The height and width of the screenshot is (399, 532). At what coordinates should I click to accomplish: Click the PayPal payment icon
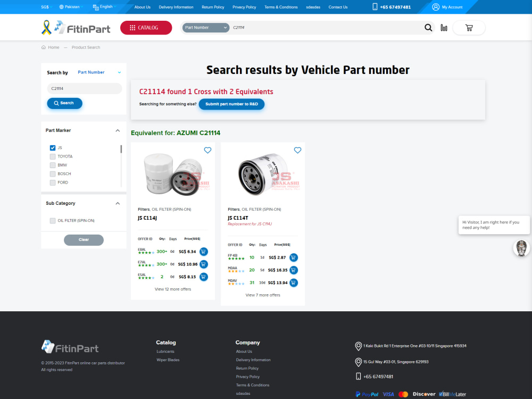pos(367,394)
